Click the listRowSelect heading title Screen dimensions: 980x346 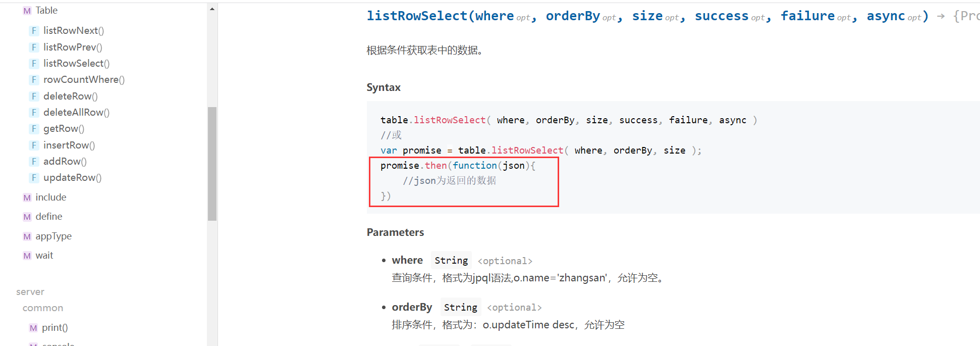coord(417,16)
